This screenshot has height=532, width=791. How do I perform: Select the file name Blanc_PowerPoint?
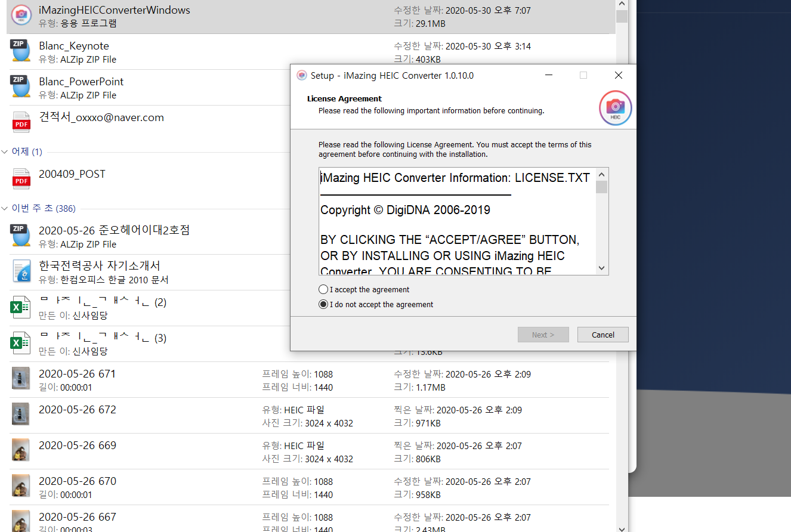[x=81, y=82]
